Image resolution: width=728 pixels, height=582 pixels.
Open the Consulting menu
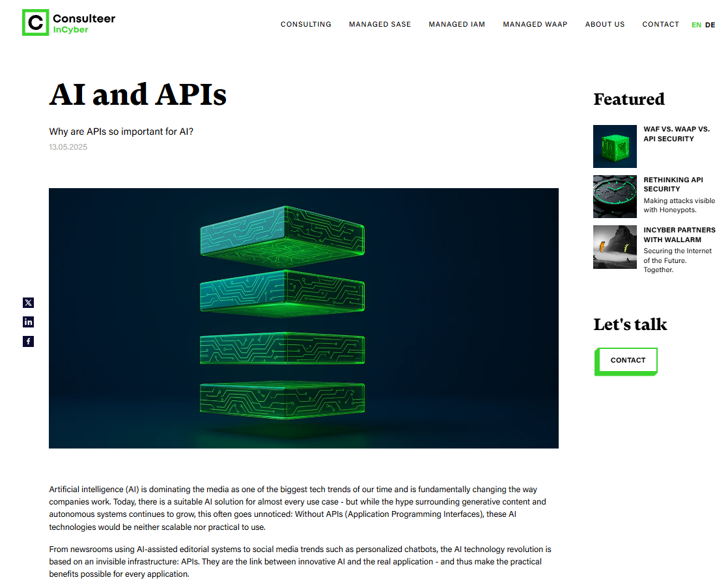point(306,24)
